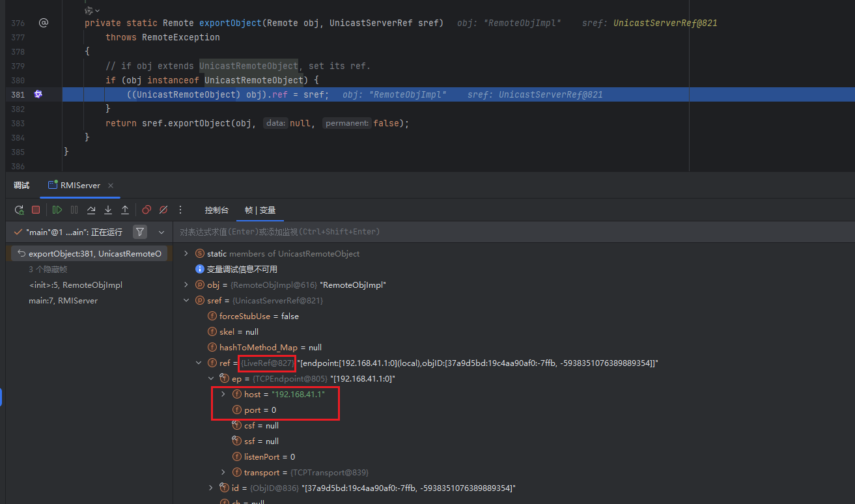Click the Rerun debug session icon

point(19,210)
